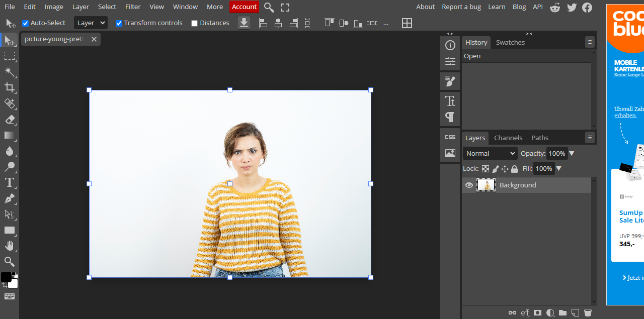Open the Layer auto-select dropdown

pyautogui.click(x=91, y=23)
